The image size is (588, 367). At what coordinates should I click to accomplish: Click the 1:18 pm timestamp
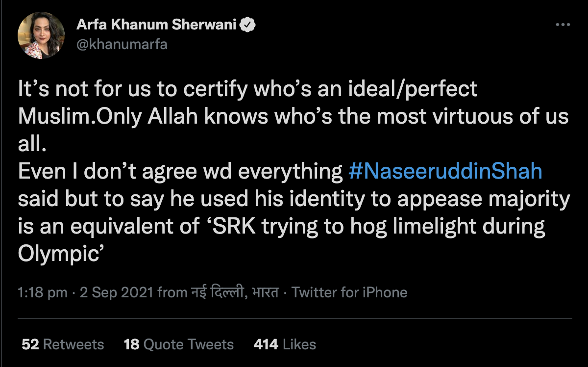pyautogui.click(x=42, y=293)
